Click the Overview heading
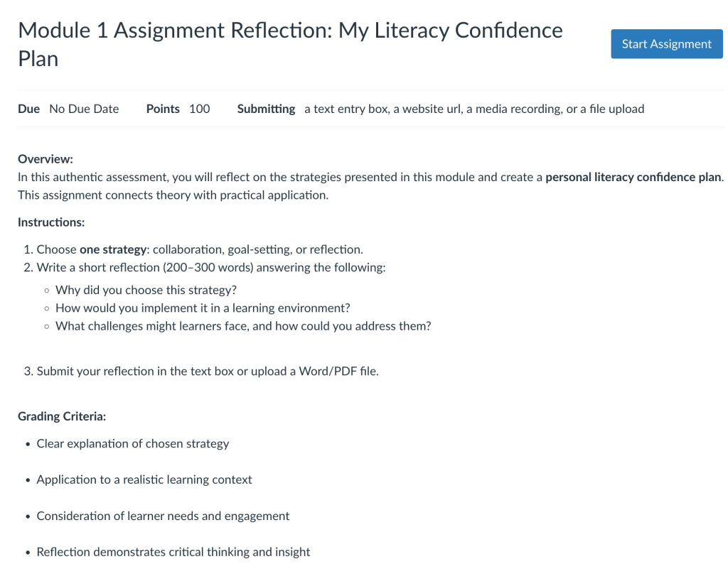The image size is (728, 564). tap(45, 159)
